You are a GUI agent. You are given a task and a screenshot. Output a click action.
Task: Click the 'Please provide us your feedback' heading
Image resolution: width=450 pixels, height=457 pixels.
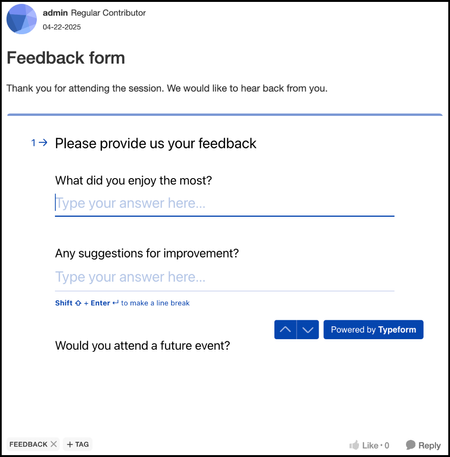(156, 144)
